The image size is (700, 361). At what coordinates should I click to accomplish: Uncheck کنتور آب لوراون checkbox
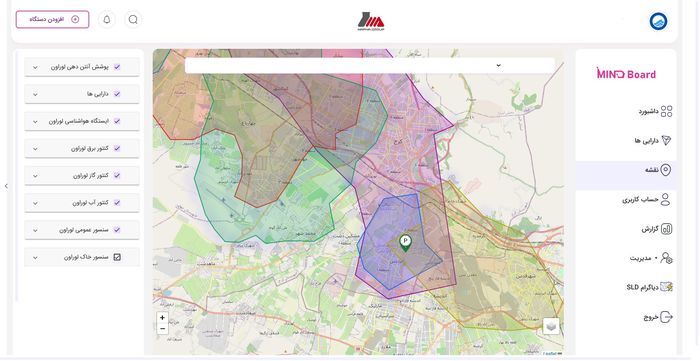pos(117,203)
